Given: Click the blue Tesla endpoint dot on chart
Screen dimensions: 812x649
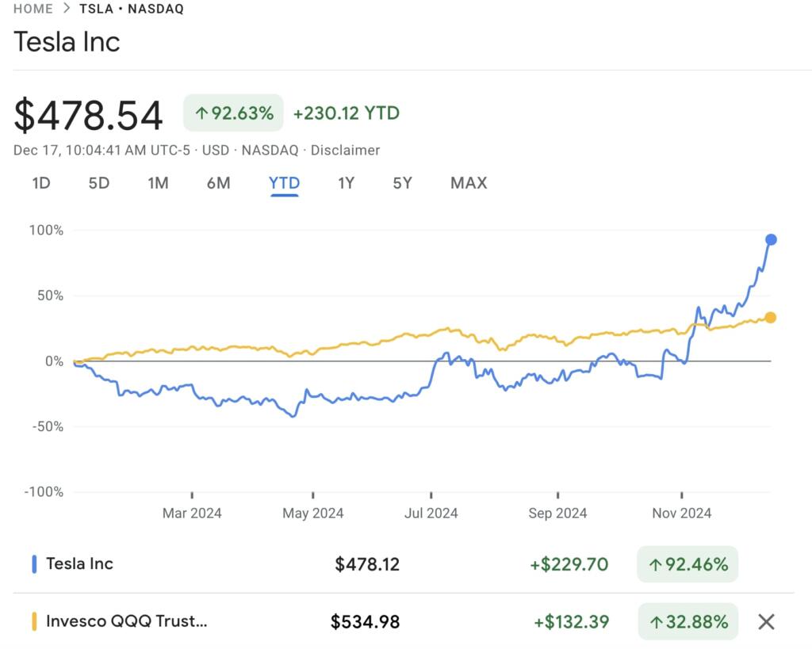Looking at the screenshot, I should click(x=770, y=239).
